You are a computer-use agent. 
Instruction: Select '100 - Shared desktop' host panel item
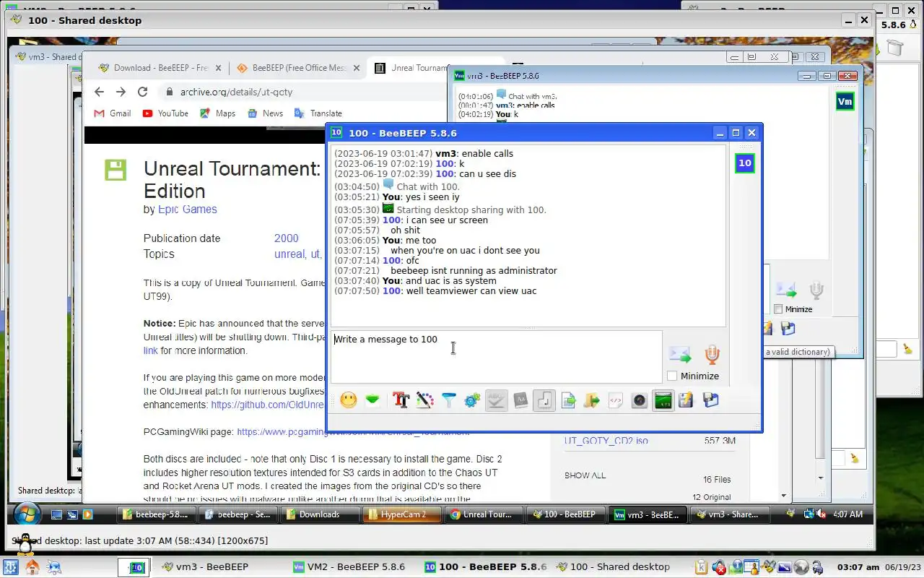tap(614, 567)
